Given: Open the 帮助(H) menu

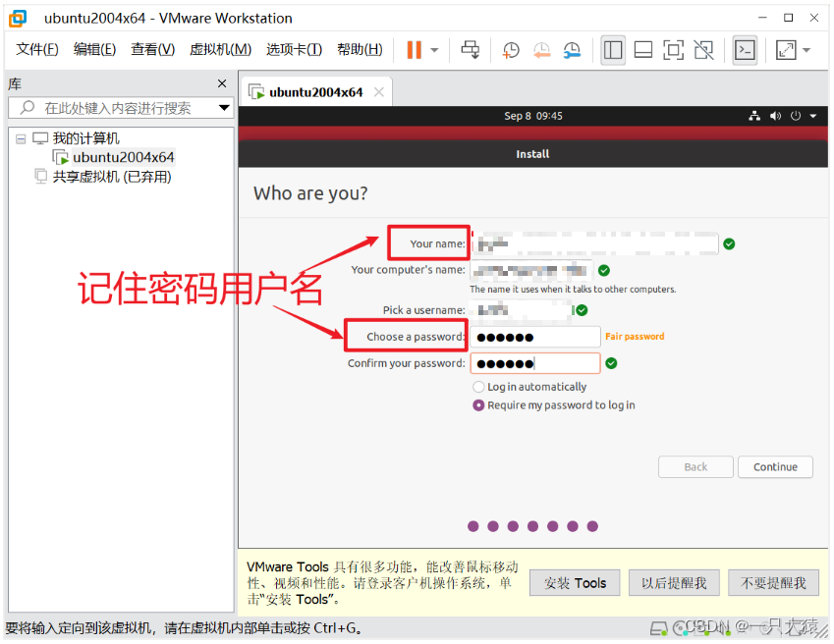Looking at the screenshot, I should coord(360,49).
